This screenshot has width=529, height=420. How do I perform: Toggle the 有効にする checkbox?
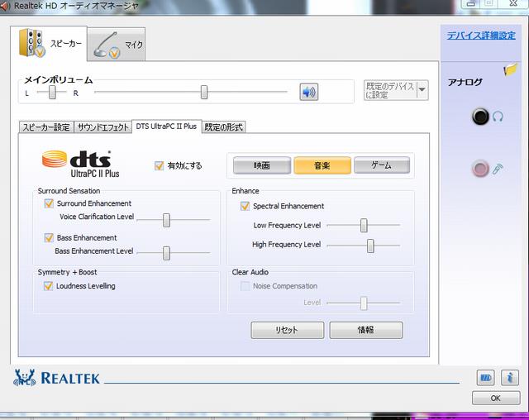[159, 165]
